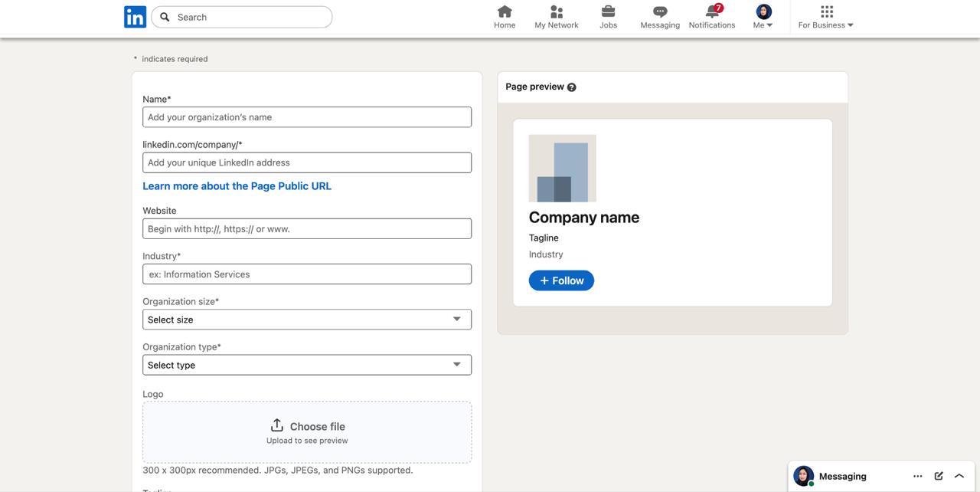Click the Follow button in preview

pos(561,280)
